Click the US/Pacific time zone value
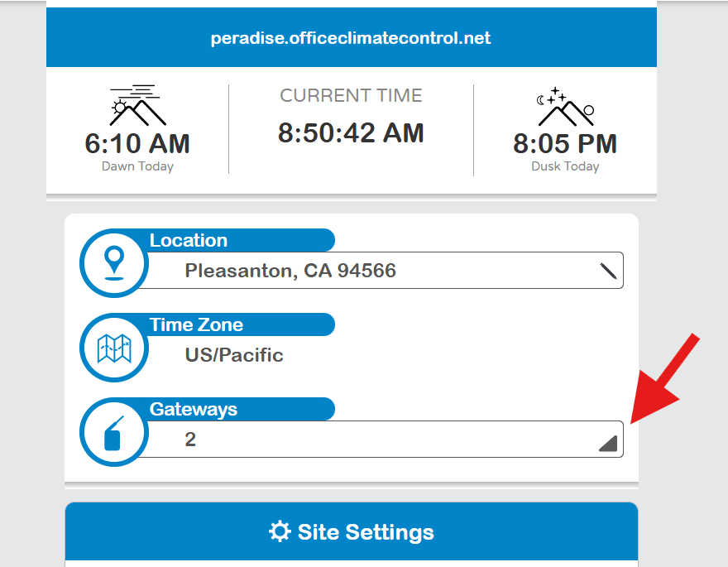Viewport: 728px width, 567px height. (234, 355)
